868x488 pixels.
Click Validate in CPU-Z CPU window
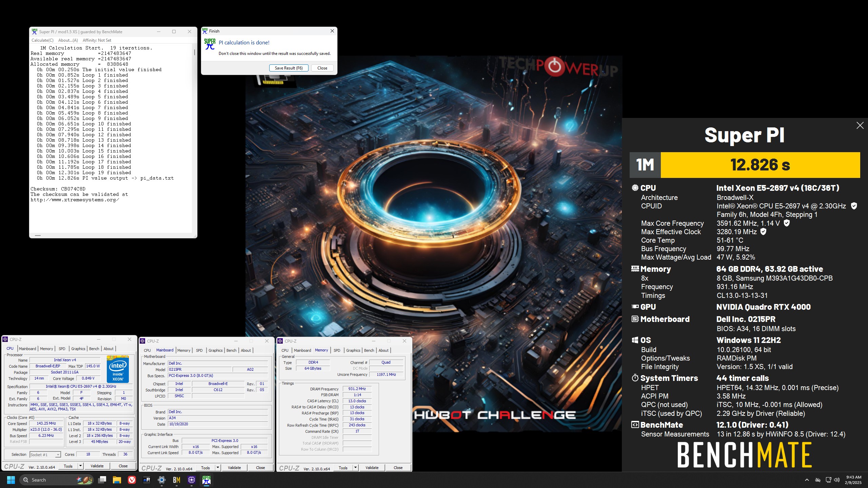(x=97, y=466)
